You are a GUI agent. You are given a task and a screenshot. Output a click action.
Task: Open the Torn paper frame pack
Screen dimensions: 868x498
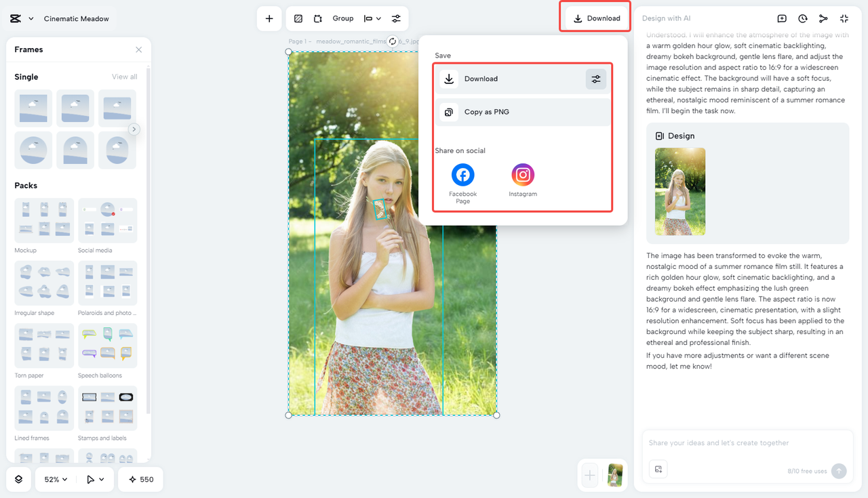pos(44,346)
